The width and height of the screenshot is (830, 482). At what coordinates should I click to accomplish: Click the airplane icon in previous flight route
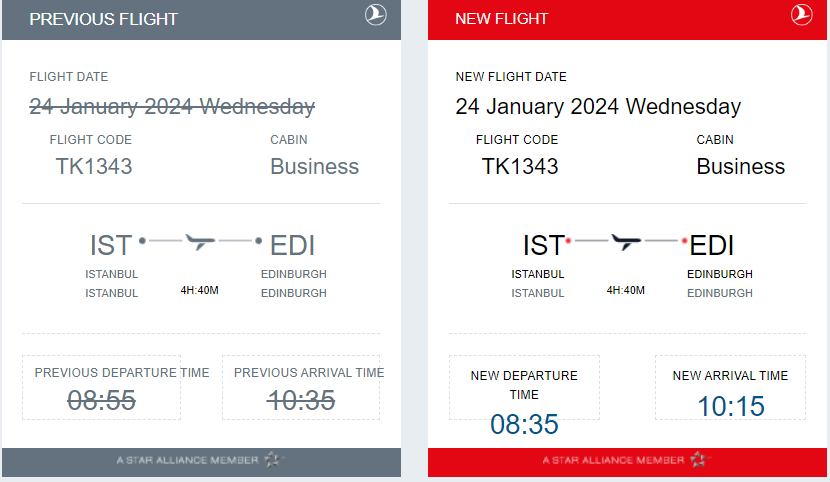click(201, 242)
